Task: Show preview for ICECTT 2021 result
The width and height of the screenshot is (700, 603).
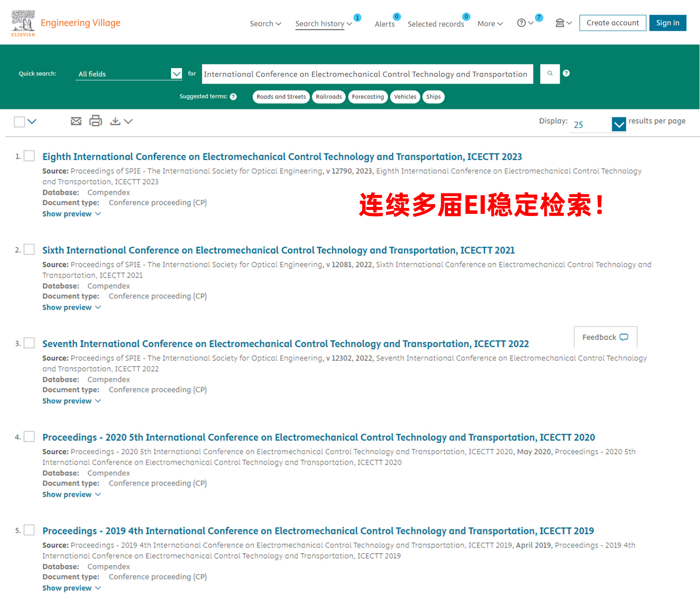Action: click(71, 308)
